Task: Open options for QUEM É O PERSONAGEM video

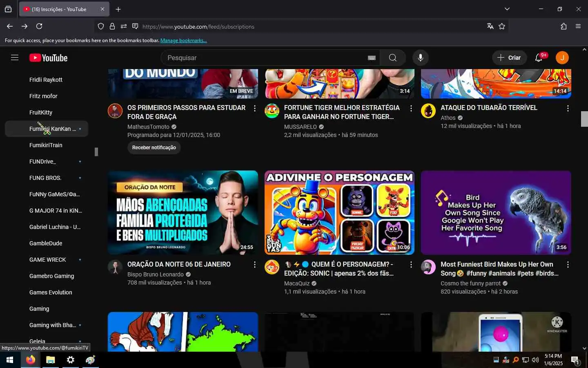Action: tap(411, 265)
